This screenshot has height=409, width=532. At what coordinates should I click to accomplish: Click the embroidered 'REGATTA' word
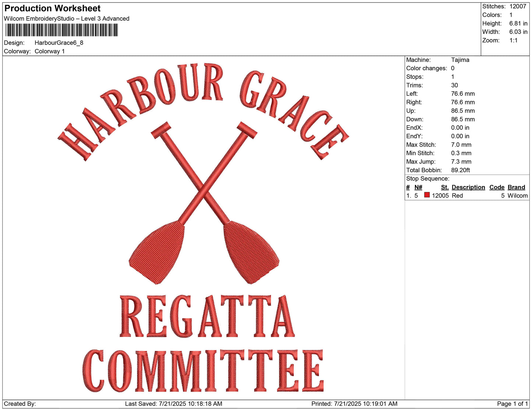207,316
